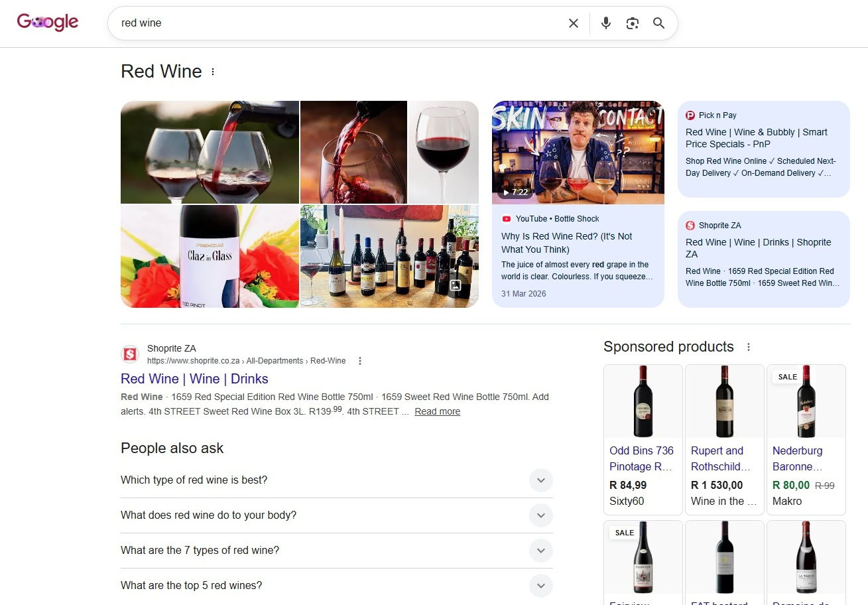The width and height of the screenshot is (868, 605).
Task: Expand 'What are the 7 types of red wine?'
Action: point(337,551)
